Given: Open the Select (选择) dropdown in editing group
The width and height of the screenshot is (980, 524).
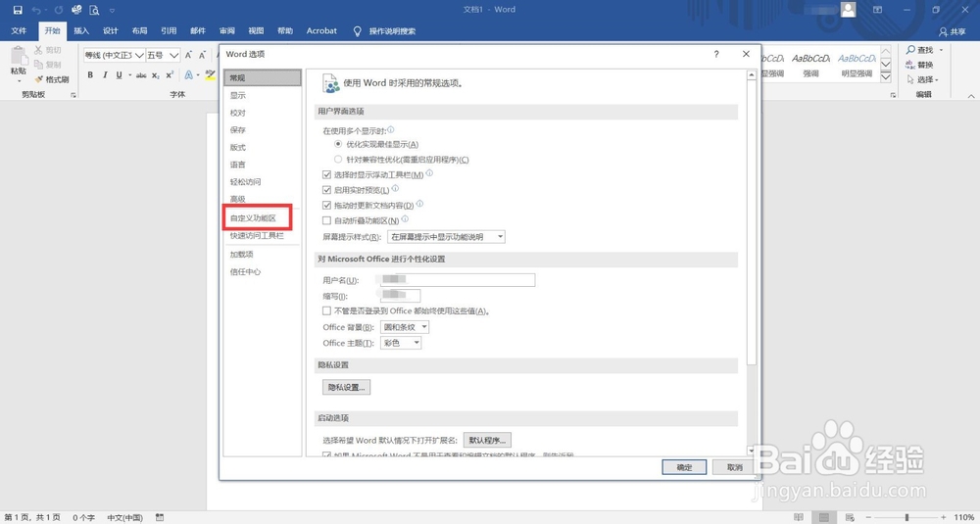Looking at the screenshot, I should 923,79.
